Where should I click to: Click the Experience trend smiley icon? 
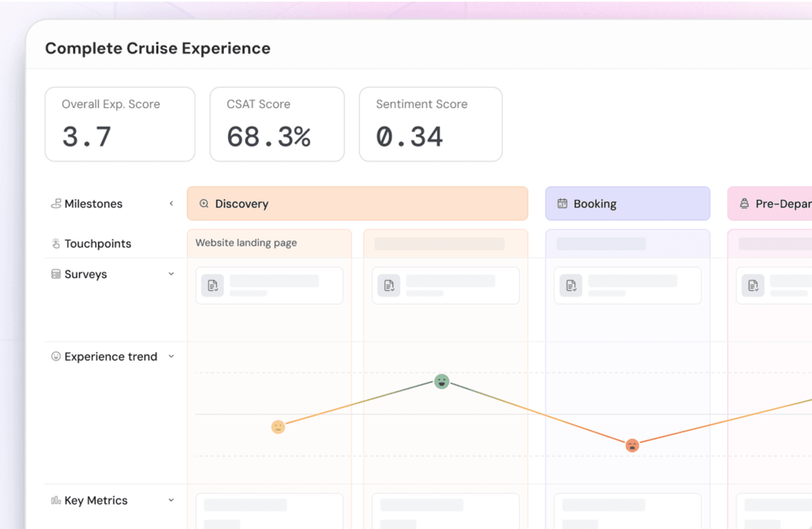56,357
